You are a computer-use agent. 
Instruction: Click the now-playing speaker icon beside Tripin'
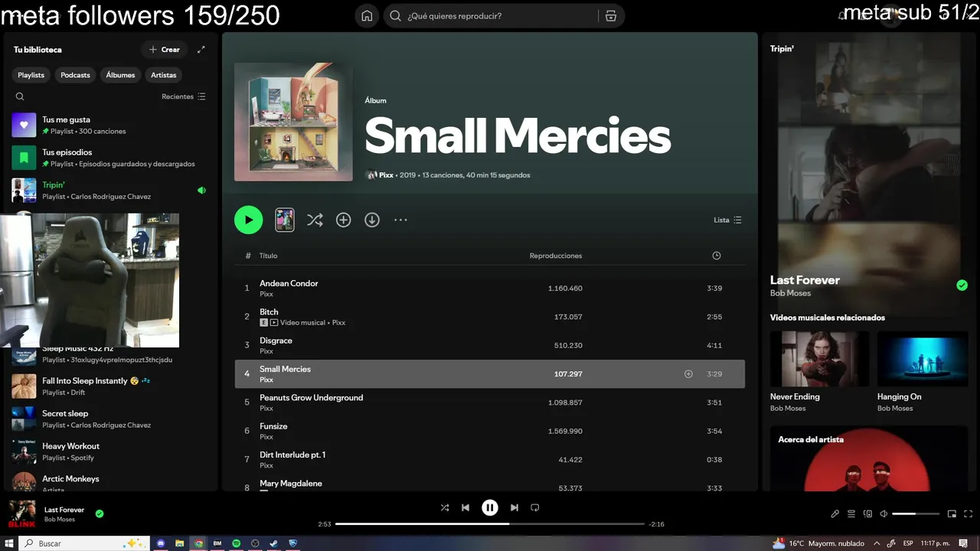point(201,191)
